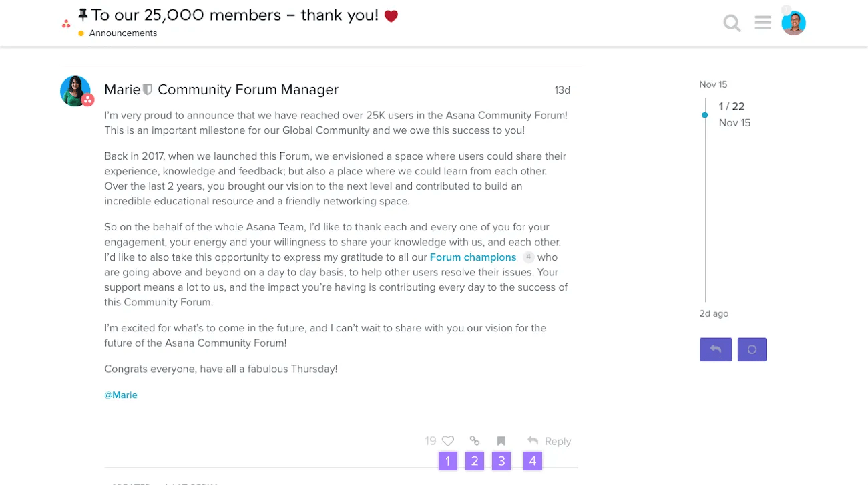Expand the Forum champions link counter badge
This screenshot has width=868, height=485.
point(528,257)
